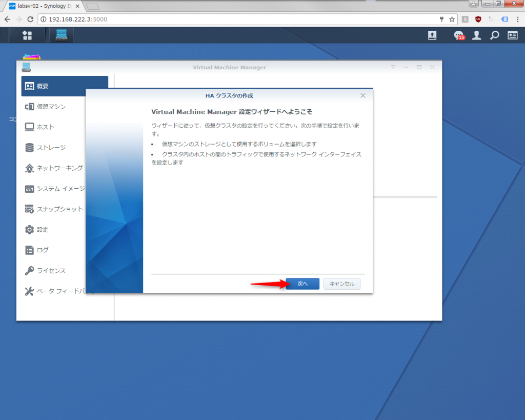Click the Chrome profile button in title bar
This screenshot has width=525, height=420.
pos(474,4)
